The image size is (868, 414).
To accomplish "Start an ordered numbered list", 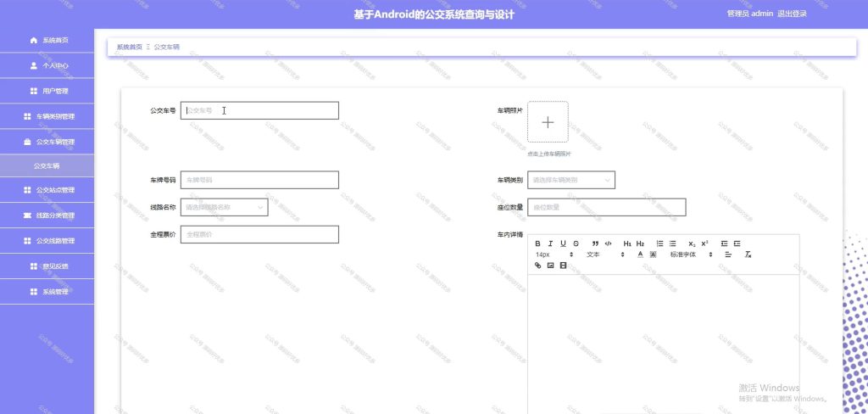I will pyautogui.click(x=659, y=243).
